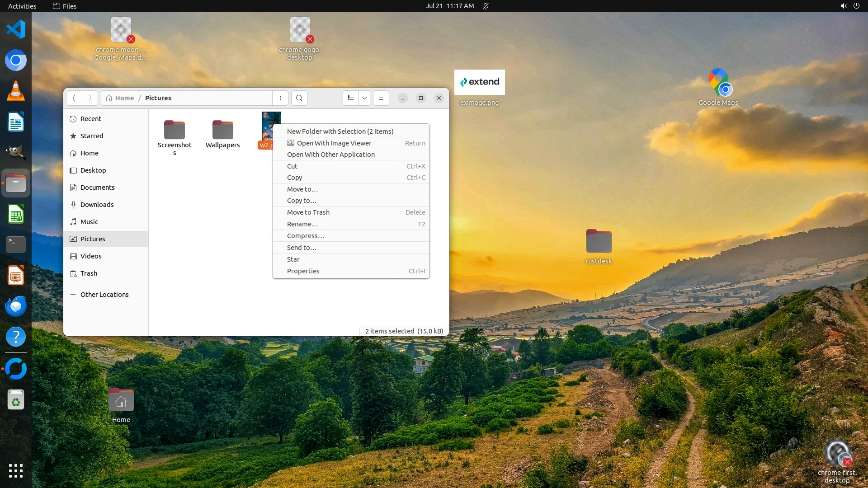Launch Visual Studio Code from dock
Screen dimensions: 868x488
[x=16, y=29]
